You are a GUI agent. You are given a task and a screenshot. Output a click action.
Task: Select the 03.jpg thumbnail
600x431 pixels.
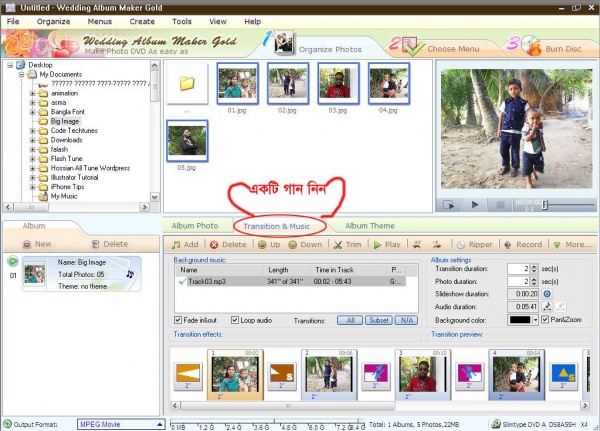pos(338,84)
